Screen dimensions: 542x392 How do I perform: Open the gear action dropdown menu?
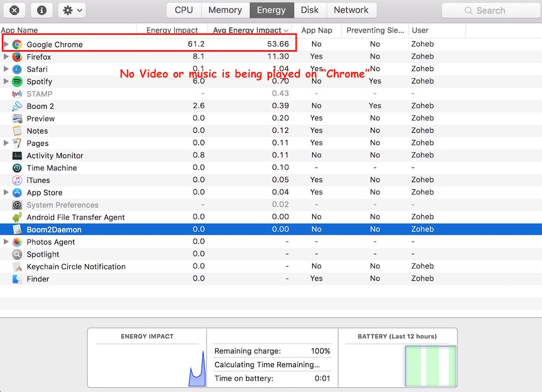(73, 10)
